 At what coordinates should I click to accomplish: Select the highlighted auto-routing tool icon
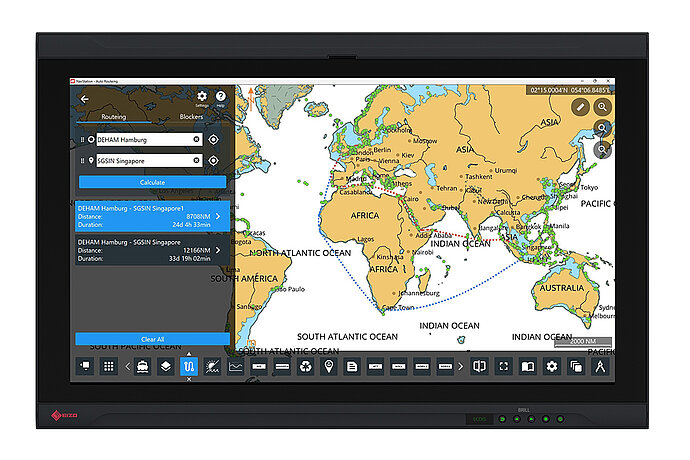189,366
